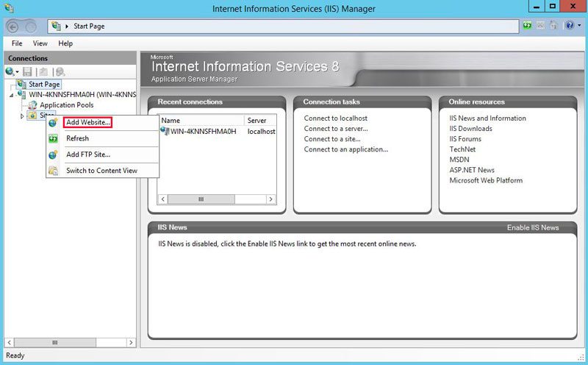Click green refresh icon in context menu
This screenshot has height=365, width=588.
pyautogui.click(x=53, y=138)
